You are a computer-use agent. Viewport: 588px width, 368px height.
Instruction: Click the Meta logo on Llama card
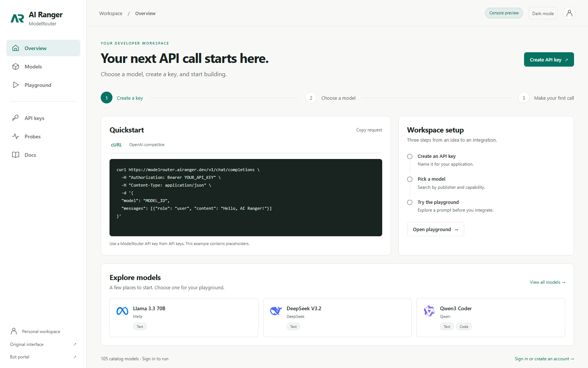click(x=122, y=311)
